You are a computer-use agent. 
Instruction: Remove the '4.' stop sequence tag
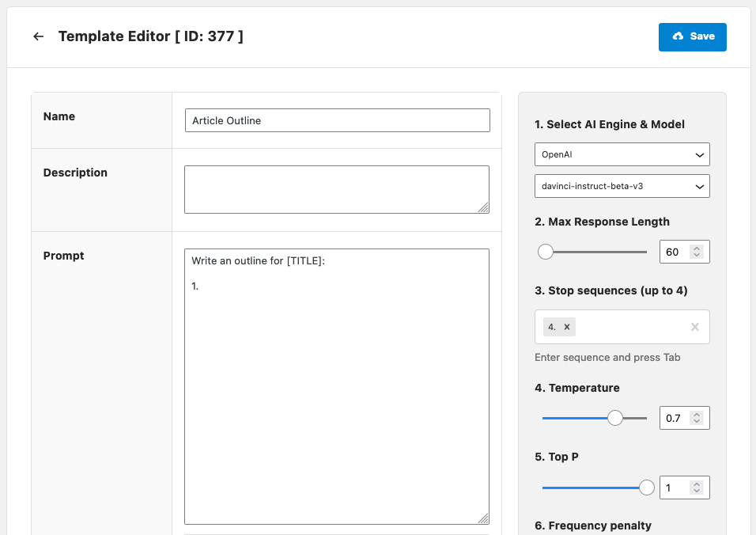[x=567, y=327]
